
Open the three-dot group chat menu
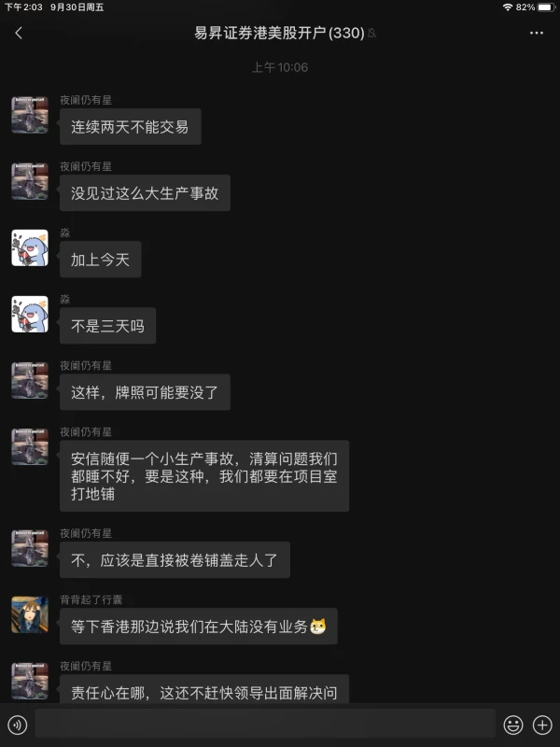536,33
